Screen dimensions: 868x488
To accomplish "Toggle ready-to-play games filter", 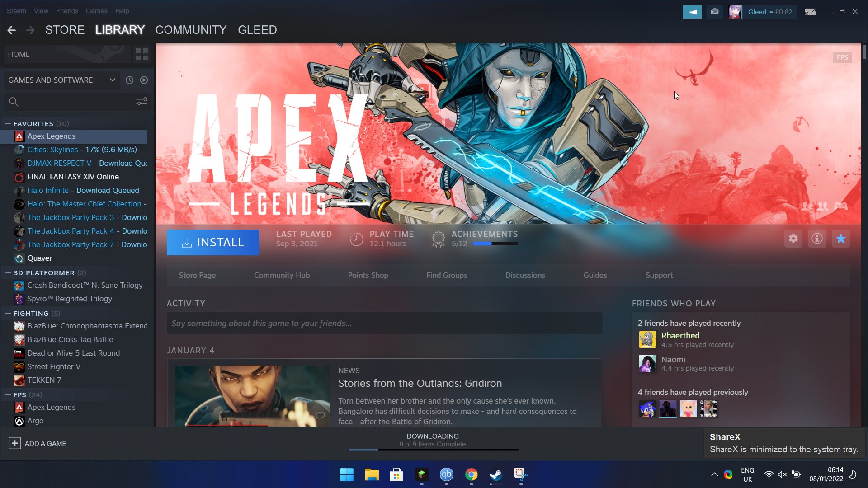I will pos(144,80).
